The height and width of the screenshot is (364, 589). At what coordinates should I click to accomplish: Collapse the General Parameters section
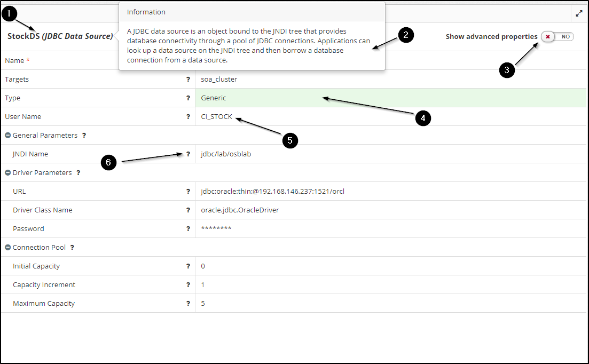pyautogui.click(x=8, y=136)
